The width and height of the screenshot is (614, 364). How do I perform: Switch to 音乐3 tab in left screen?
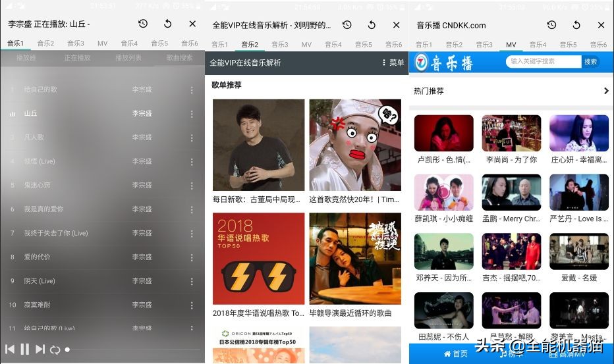pos(76,43)
